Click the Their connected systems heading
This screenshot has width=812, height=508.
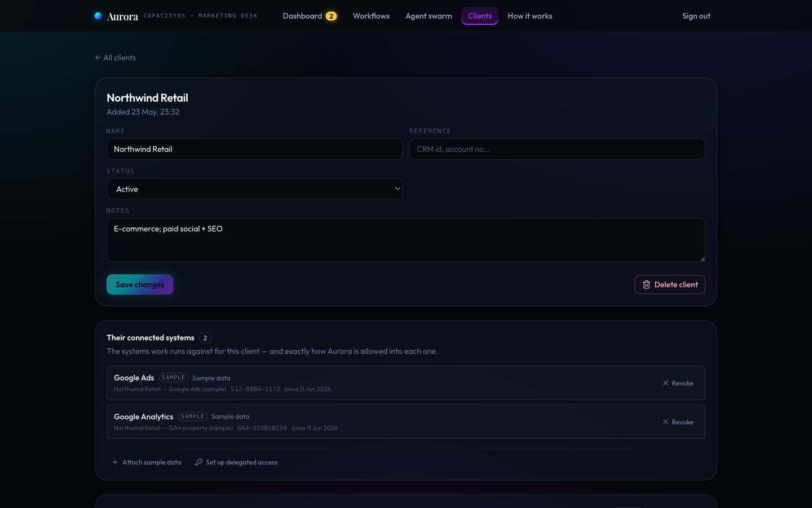(x=151, y=338)
